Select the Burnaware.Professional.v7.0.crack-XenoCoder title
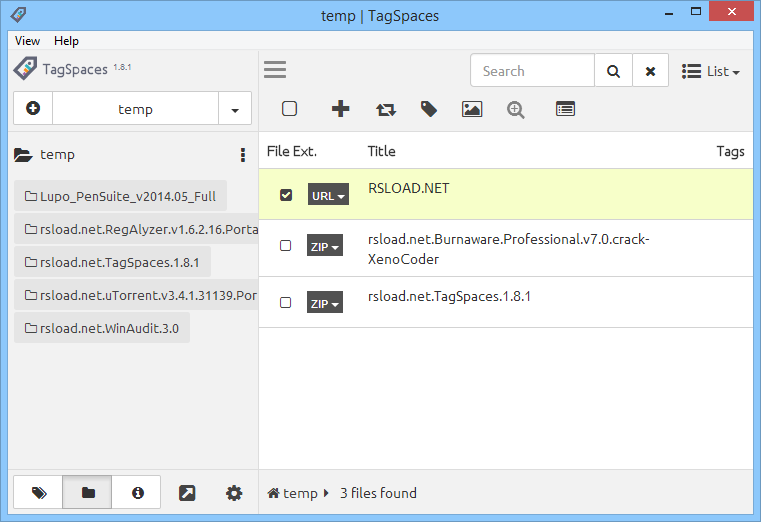 pyautogui.click(x=508, y=249)
